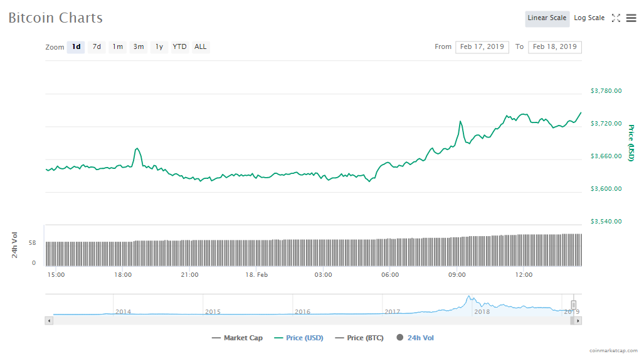Zoom chart to 1y range
The height and width of the screenshot is (361, 644).
(159, 47)
